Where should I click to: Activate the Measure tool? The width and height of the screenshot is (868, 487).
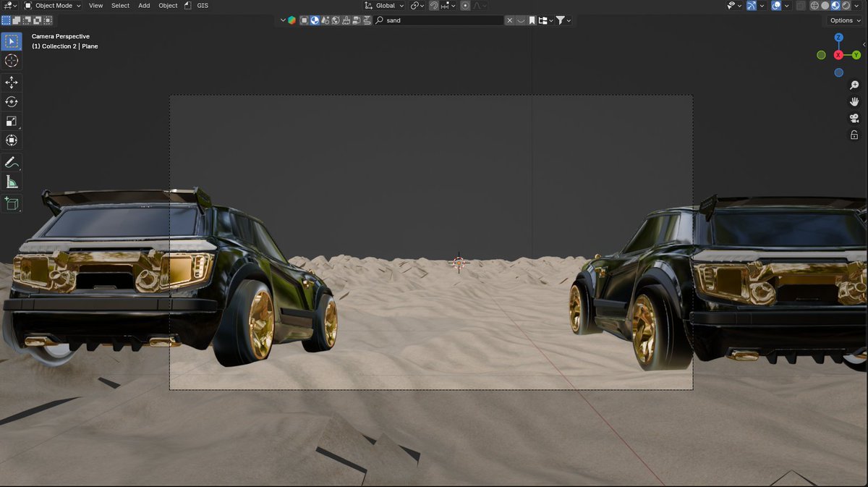click(12, 180)
